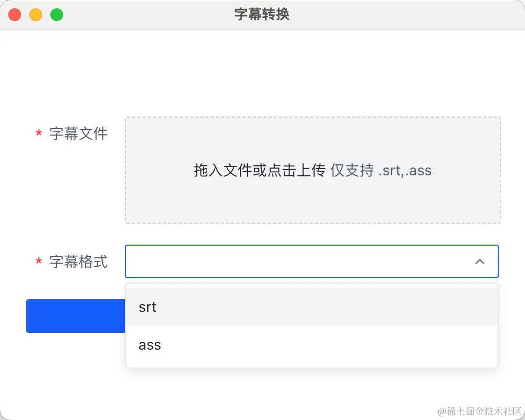The image size is (525, 420).
Task: Select the srt option from the list
Action: click(x=312, y=307)
